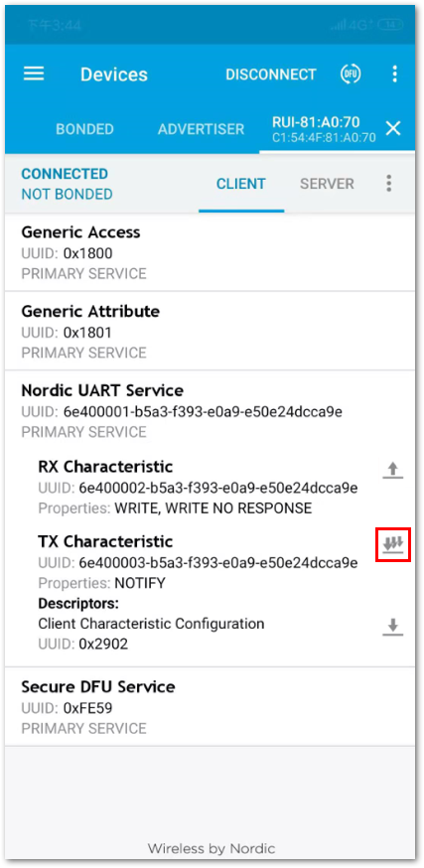Select the CLIENT view tab

click(x=241, y=184)
